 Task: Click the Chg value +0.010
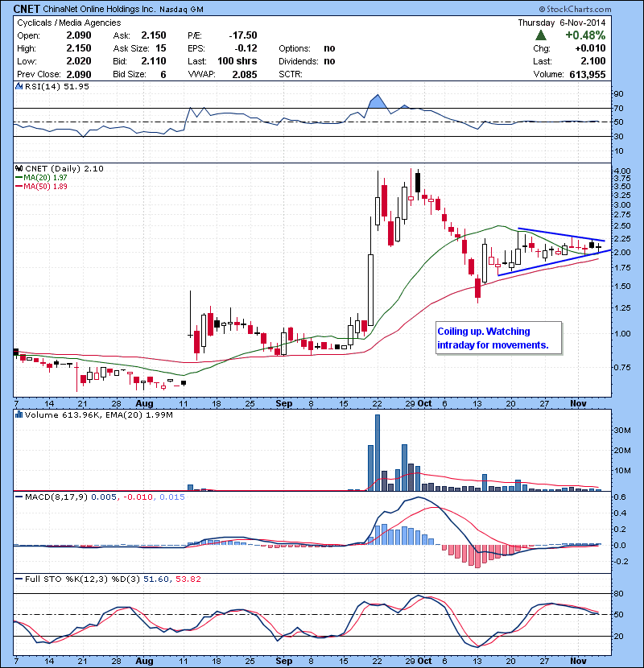click(590, 48)
